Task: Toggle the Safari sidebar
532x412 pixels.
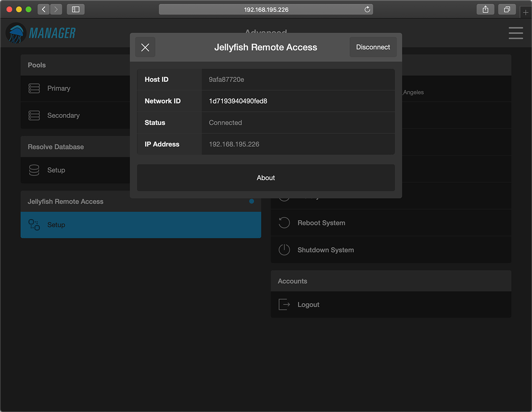Action: [75, 9]
